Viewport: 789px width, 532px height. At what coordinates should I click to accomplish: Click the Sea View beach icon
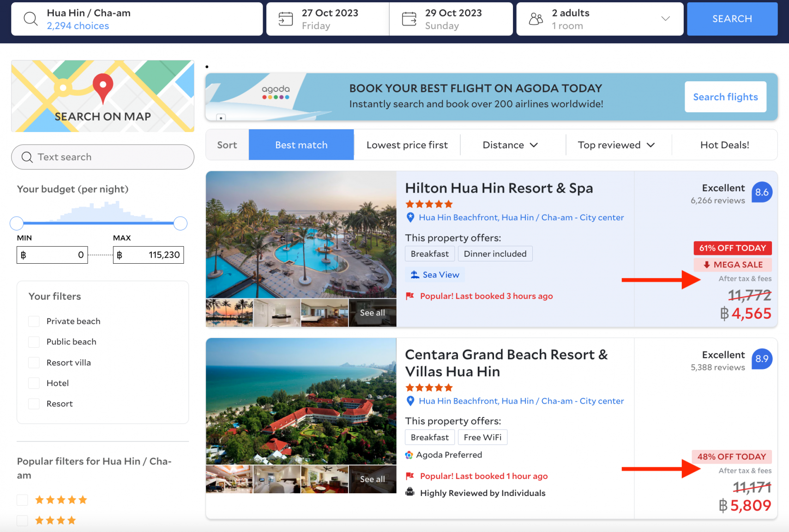click(415, 275)
